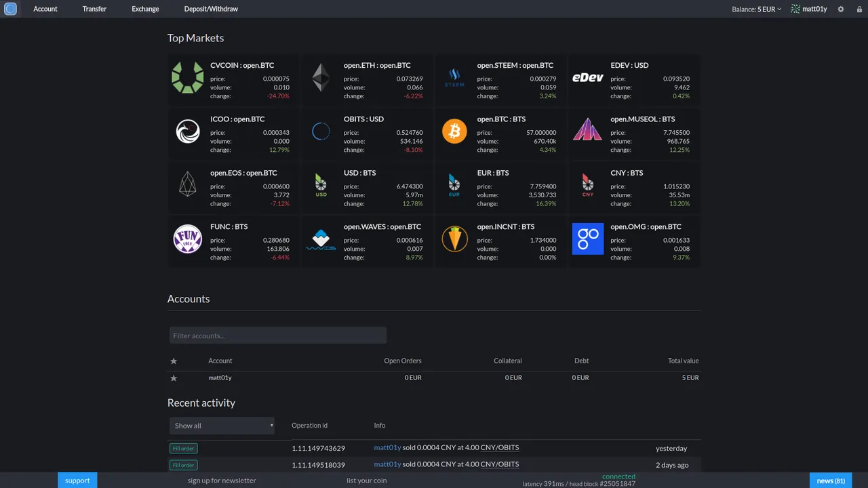This screenshot has width=868, height=488.
Task: Open the matt01y account identicon
Action: [795, 9]
